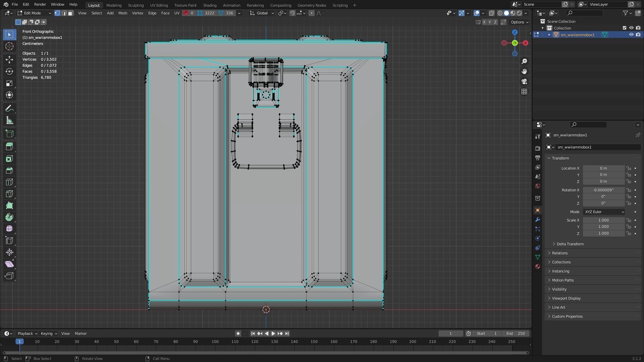Viewport: 644px width, 362px height.
Task: Activate the Measure tool
Action: pyautogui.click(x=9, y=121)
